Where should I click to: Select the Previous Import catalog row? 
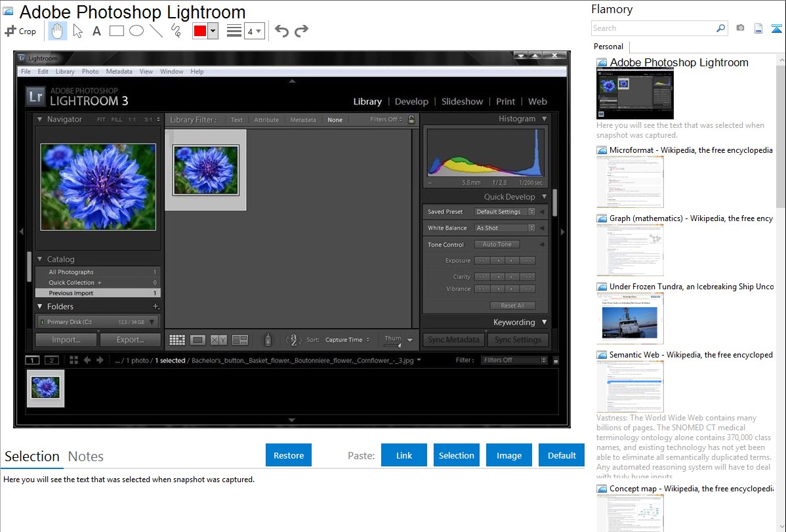(x=98, y=293)
